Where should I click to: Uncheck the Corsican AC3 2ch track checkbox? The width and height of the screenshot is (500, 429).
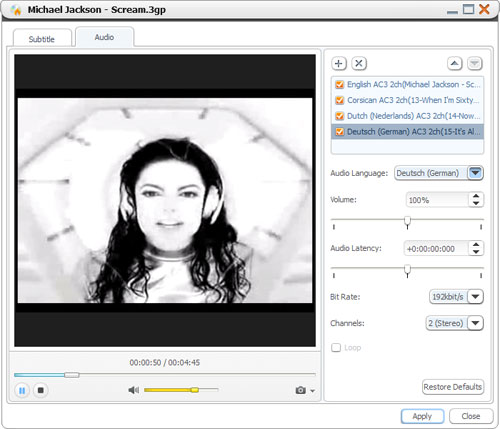click(x=339, y=100)
